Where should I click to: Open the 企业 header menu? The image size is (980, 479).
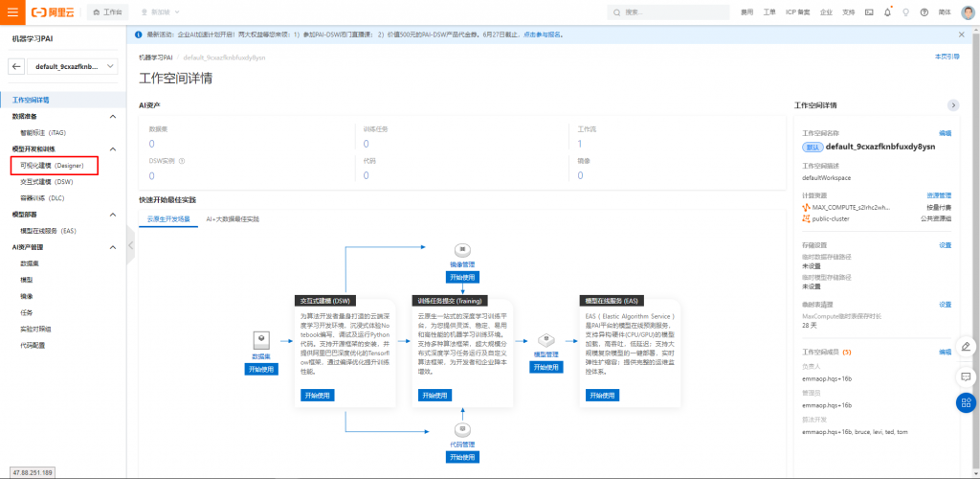pos(826,11)
